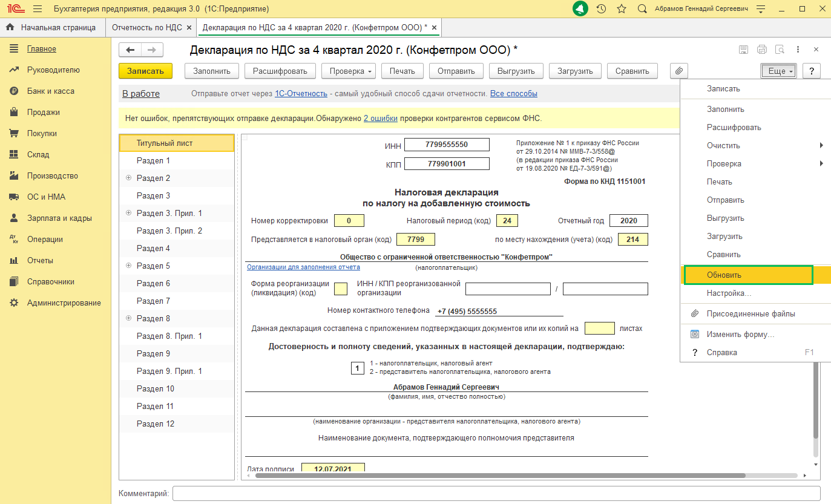
Task: Open Организации для заполнения отчета link
Action: pyautogui.click(x=303, y=267)
